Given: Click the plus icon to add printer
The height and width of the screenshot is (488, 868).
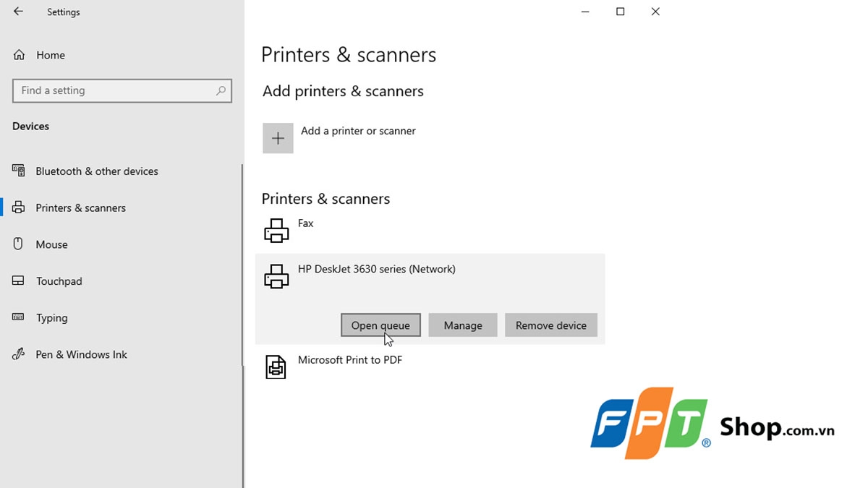Looking at the screenshot, I should (x=278, y=138).
